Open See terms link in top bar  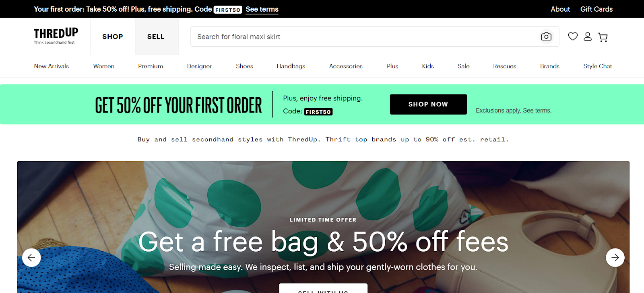click(262, 9)
